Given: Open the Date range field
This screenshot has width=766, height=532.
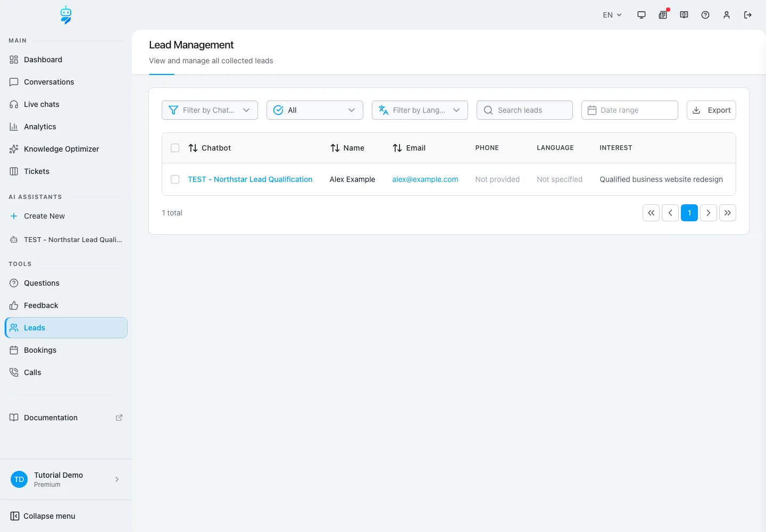Looking at the screenshot, I should point(630,110).
